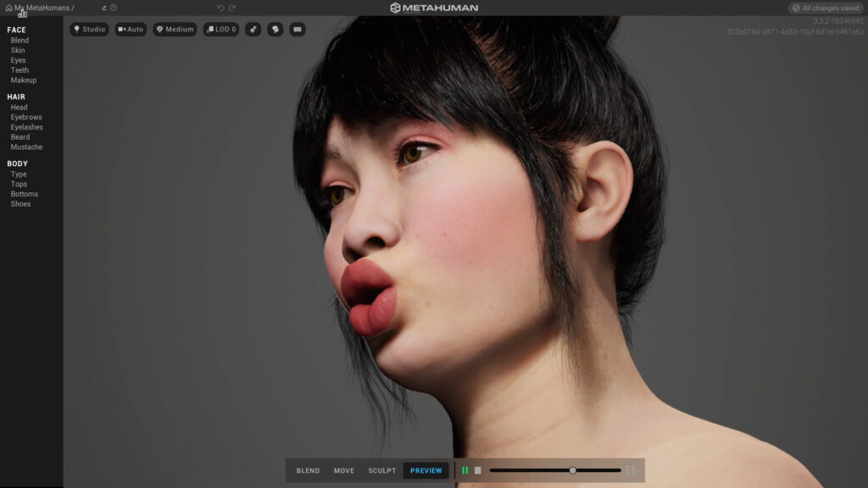Select the Auto camera mode icon
The width and height of the screenshot is (868, 488).
(130, 29)
